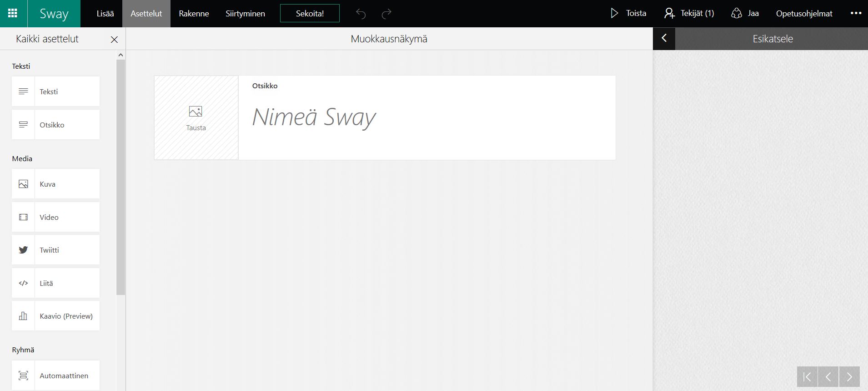Click the Automaattinen group icon
Image resolution: width=868 pixels, height=391 pixels.
point(23,376)
